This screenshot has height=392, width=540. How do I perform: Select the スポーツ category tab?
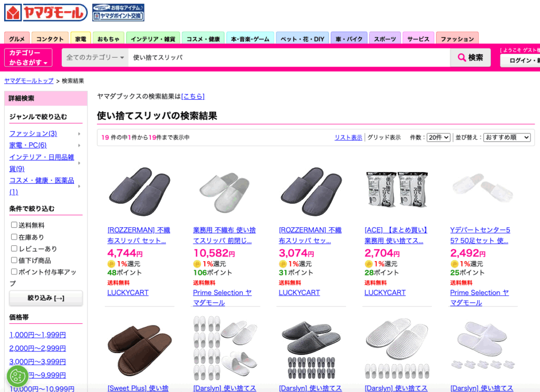[385, 38]
